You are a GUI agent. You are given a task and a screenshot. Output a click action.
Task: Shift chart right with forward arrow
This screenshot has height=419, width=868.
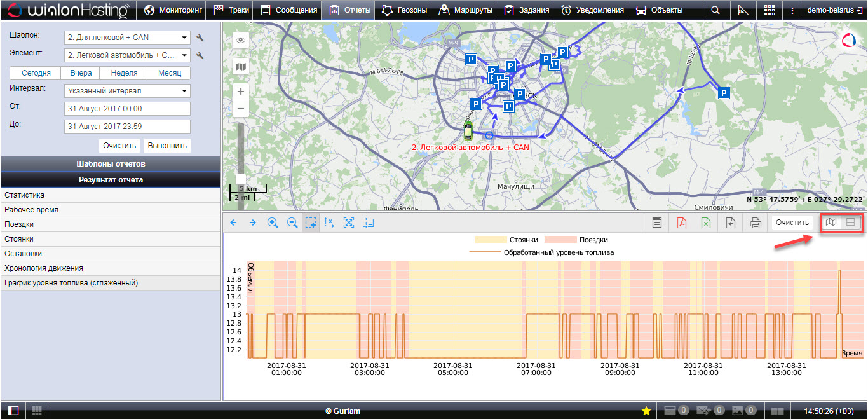(252, 223)
